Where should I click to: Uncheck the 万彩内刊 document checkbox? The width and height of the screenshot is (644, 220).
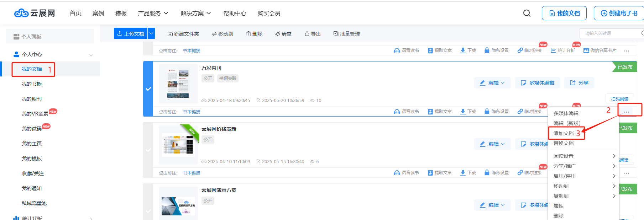point(148,89)
